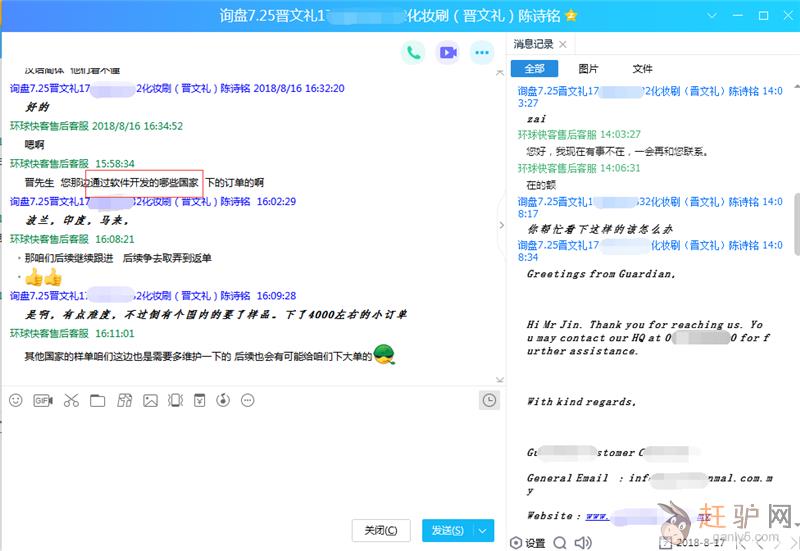Toggle the message history clock button

click(489, 400)
